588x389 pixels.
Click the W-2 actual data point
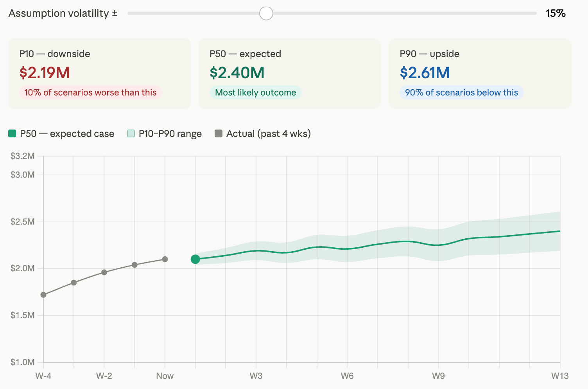(104, 272)
